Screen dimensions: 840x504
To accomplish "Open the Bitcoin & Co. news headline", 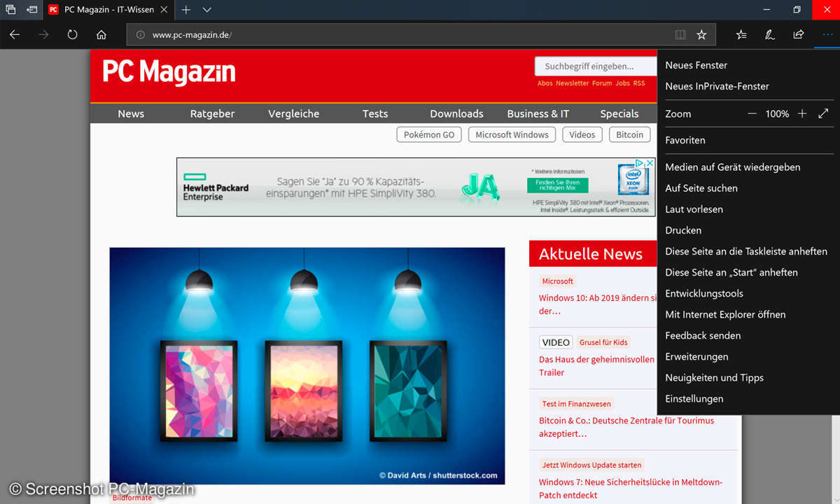I will (x=626, y=427).
